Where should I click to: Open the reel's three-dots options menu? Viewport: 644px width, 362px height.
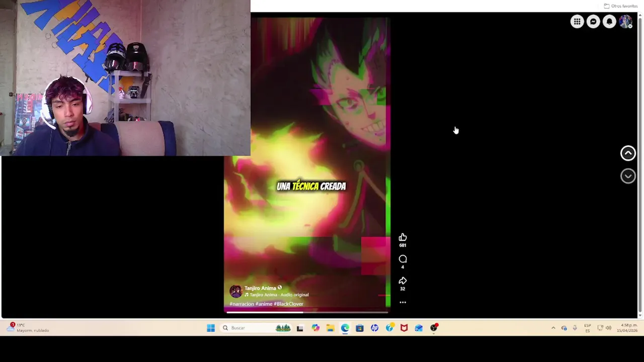click(403, 302)
